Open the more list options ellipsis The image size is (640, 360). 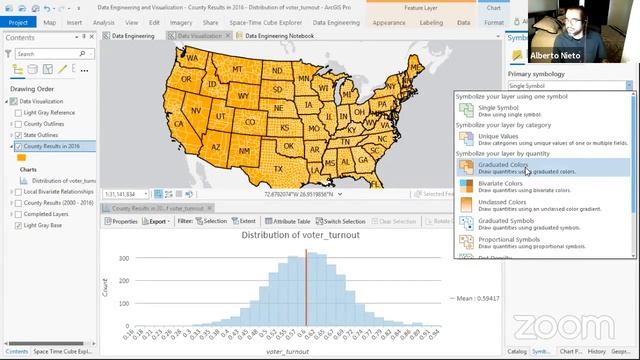pos(84,71)
